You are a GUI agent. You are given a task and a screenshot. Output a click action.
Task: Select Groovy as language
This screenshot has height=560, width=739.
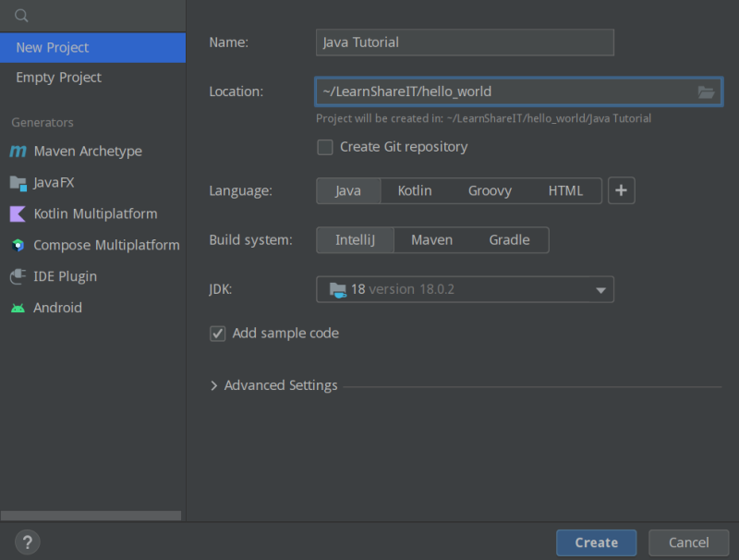point(490,191)
